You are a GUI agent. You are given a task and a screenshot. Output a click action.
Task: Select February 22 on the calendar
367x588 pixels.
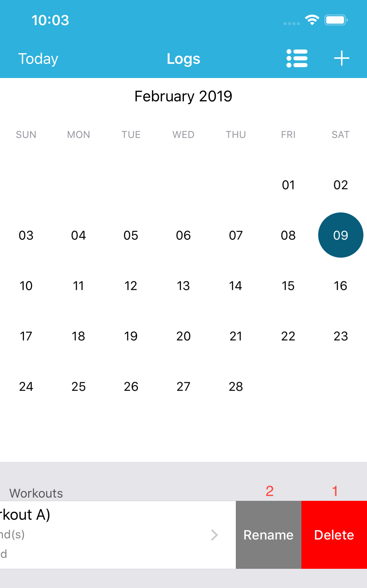click(x=288, y=336)
